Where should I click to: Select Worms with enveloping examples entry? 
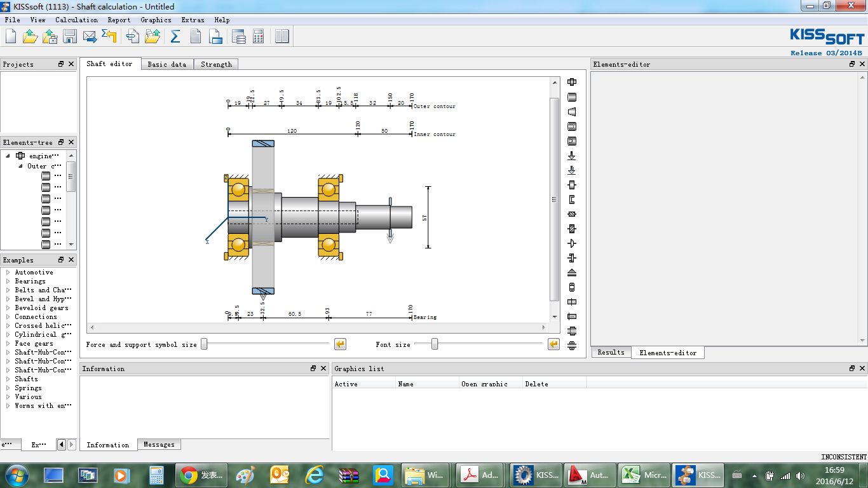pyautogui.click(x=43, y=405)
